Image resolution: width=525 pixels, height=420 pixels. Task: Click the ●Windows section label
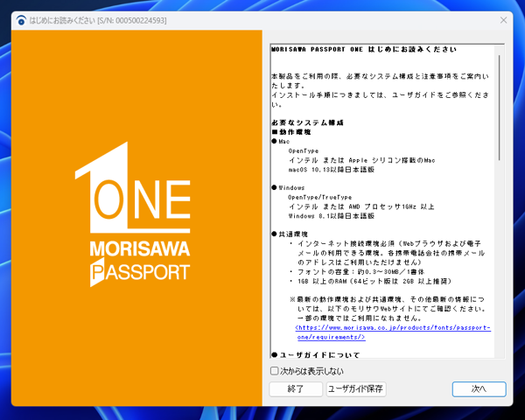(288, 187)
